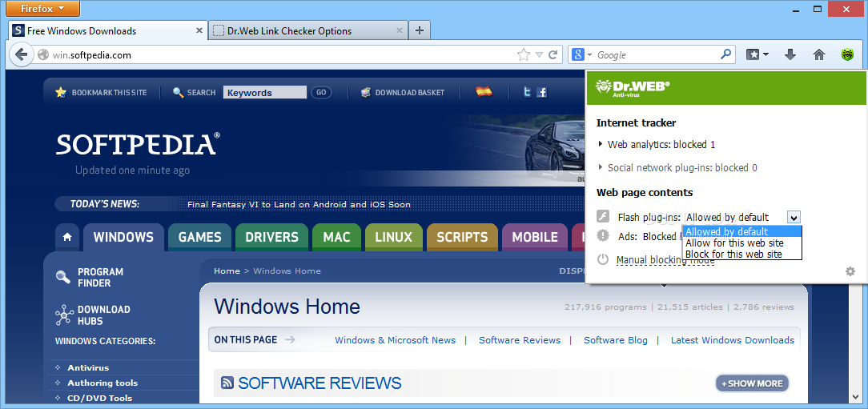Reload the current page

(553, 54)
